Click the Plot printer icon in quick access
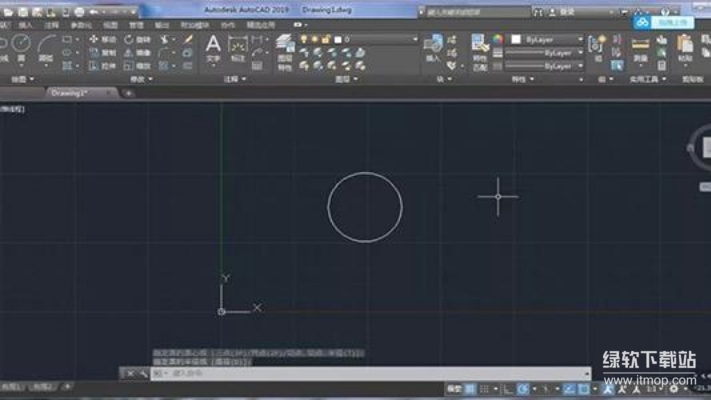Image resolution: width=711 pixels, height=400 pixels. tap(79, 12)
